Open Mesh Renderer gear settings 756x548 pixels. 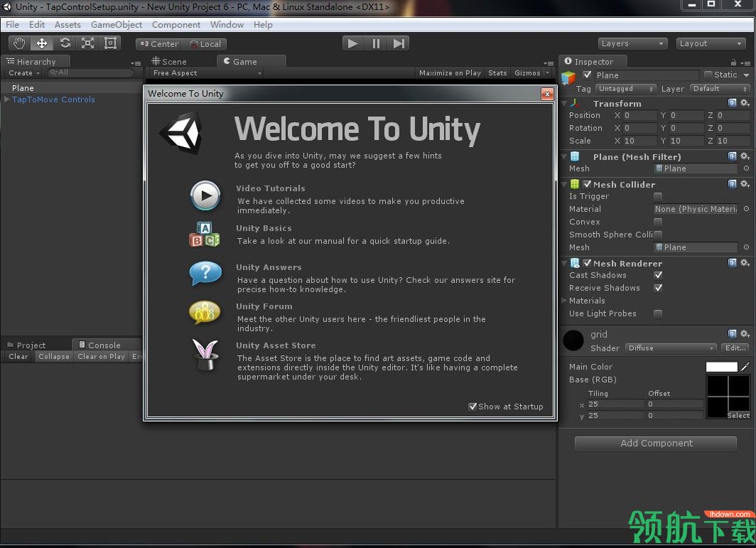[x=745, y=262]
